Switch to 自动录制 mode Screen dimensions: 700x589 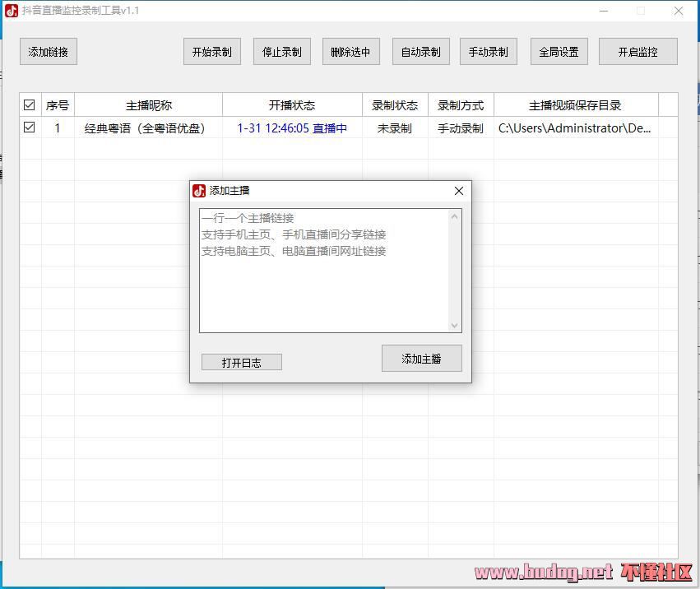(x=421, y=52)
